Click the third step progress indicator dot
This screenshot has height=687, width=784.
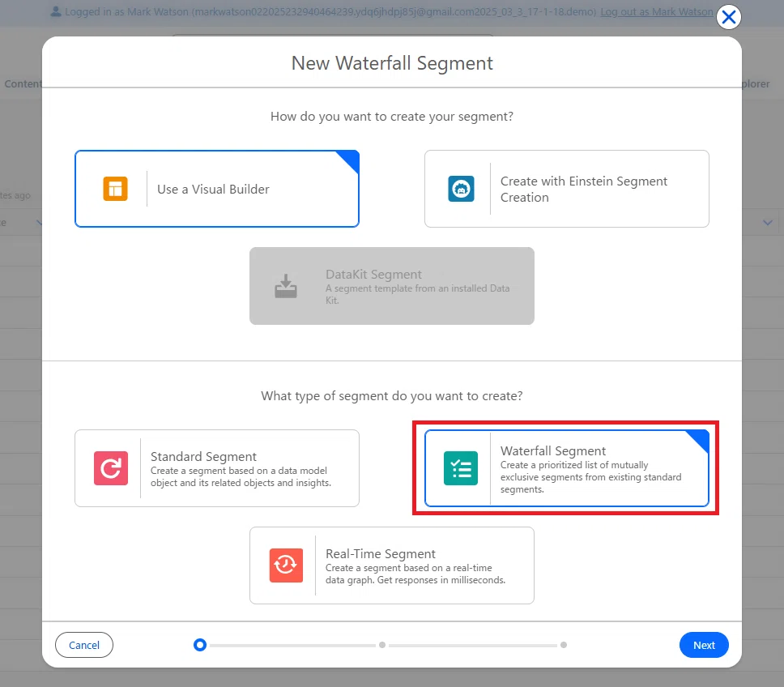(x=564, y=645)
